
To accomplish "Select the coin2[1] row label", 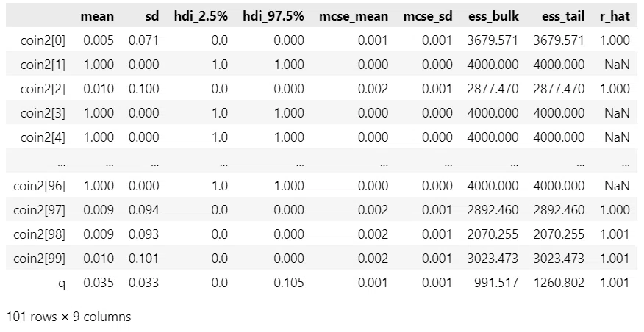I will point(43,65).
